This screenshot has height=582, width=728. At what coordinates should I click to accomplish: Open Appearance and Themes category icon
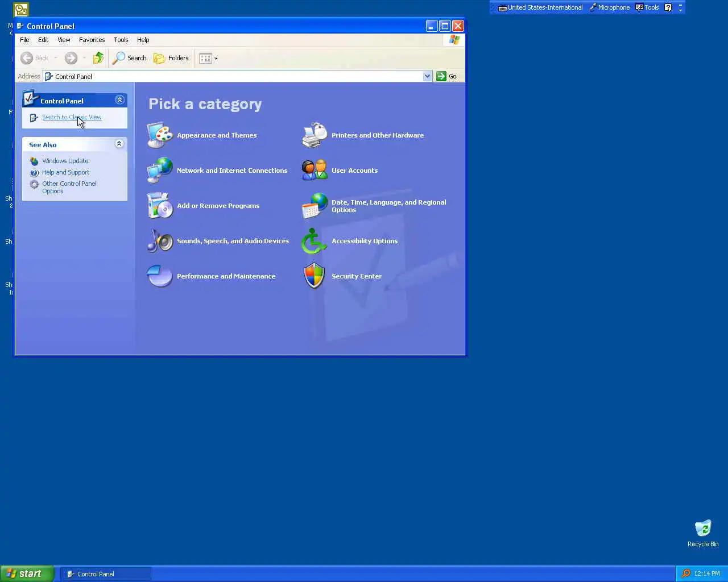160,135
